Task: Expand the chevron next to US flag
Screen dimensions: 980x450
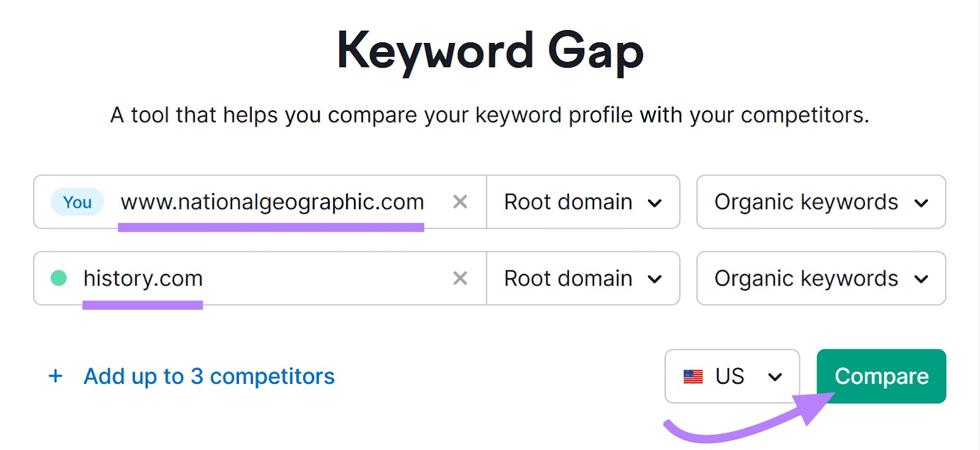Action: click(x=777, y=376)
